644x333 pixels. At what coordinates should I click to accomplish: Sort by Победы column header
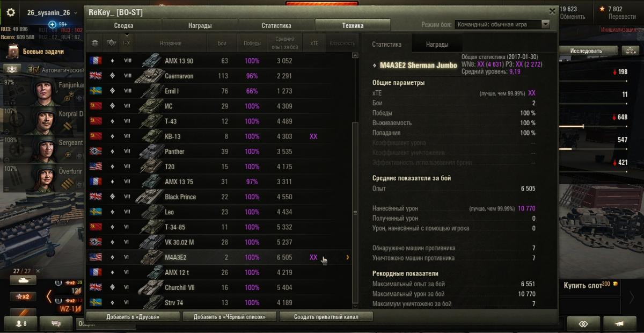point(252,43)
